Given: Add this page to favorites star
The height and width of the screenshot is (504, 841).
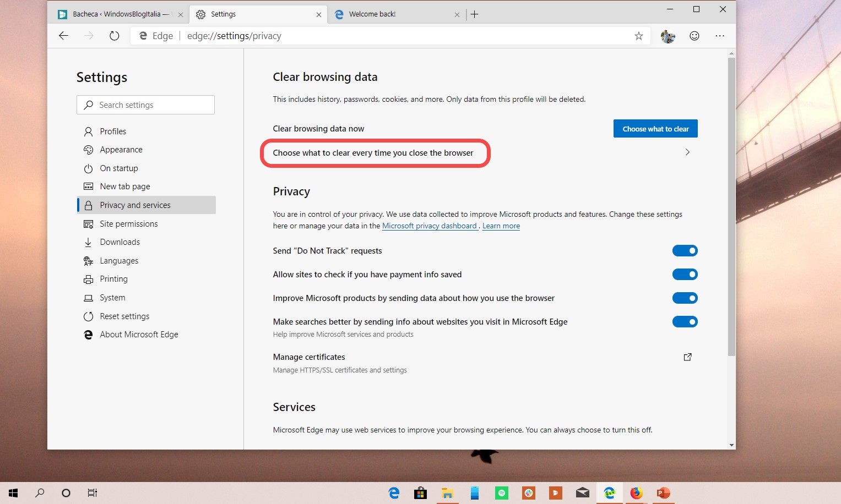Looking at the screenshot, I should (x=639, y=36).
